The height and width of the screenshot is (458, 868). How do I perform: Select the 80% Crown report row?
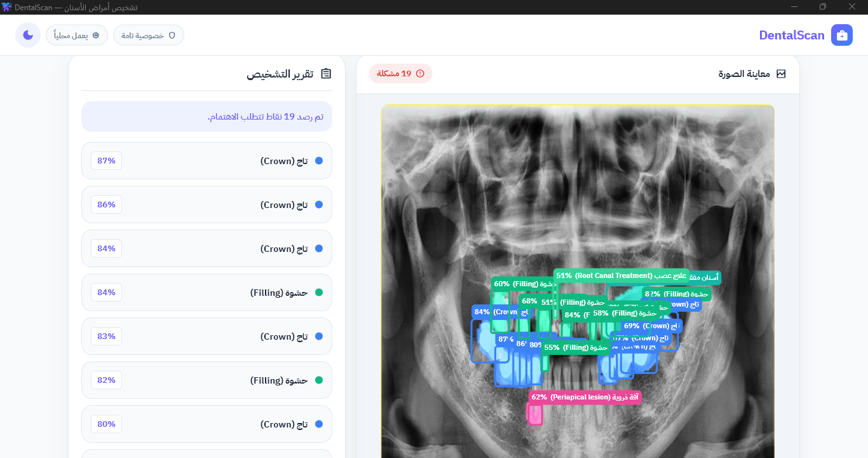207,424
